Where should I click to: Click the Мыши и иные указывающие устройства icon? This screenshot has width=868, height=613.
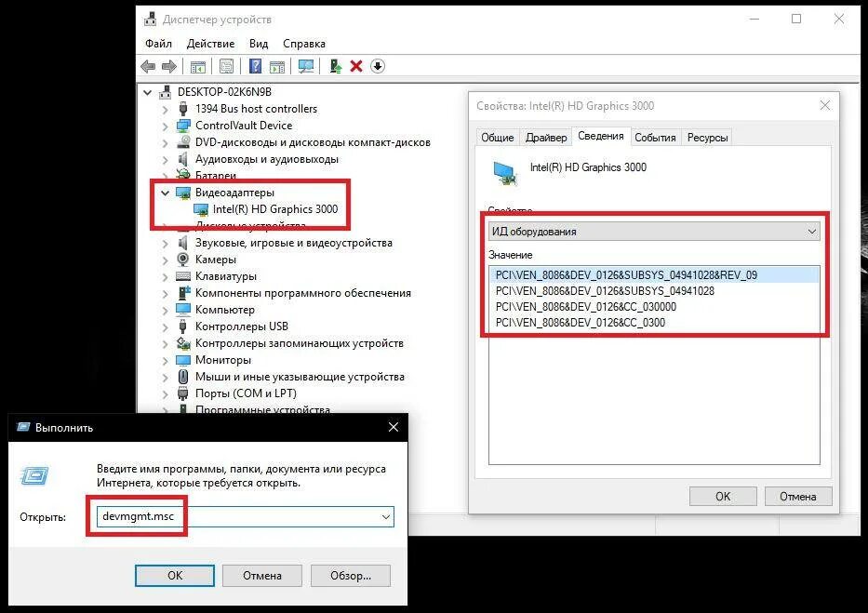pos(183,377)
